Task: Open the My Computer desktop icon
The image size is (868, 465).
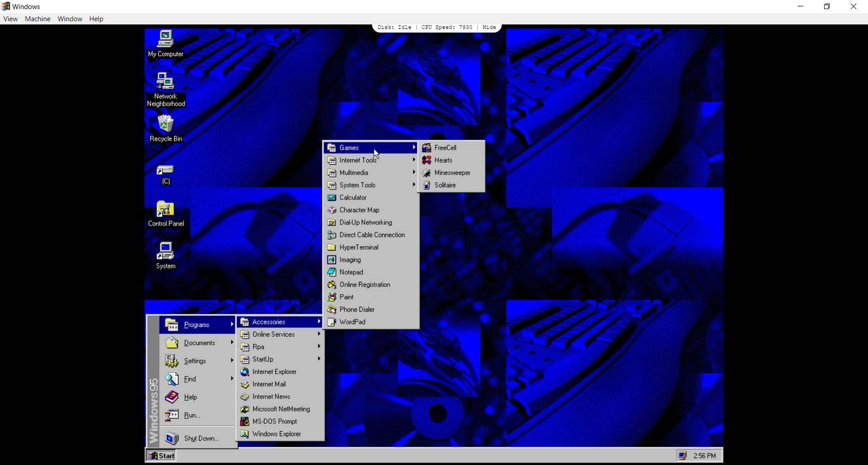Action: pos(166,43)
